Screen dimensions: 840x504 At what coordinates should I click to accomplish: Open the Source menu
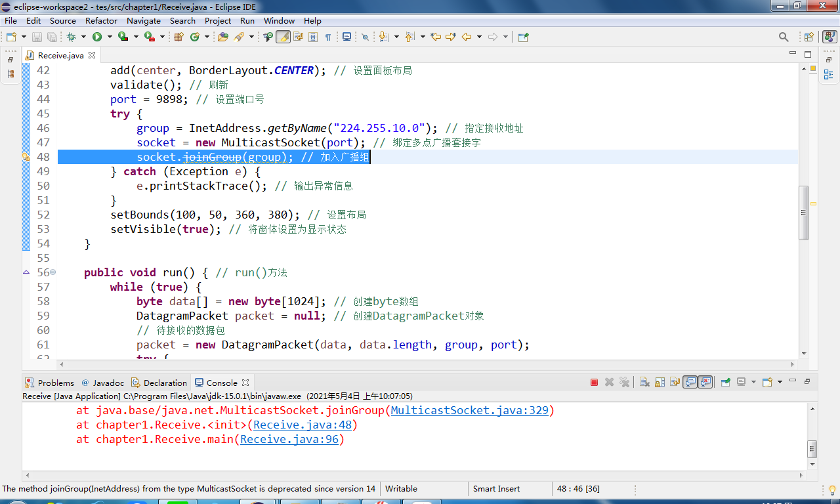[63, 20]
